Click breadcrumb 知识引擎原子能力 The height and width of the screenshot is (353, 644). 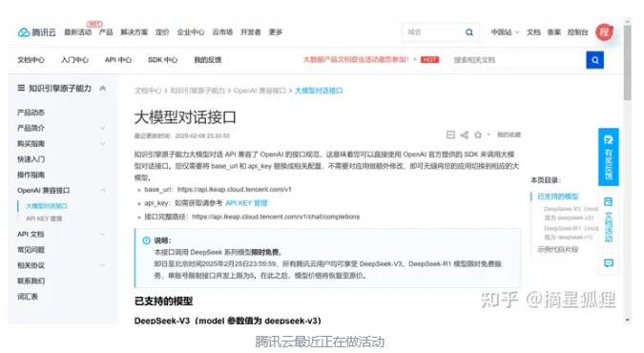pyautogui.click(x=197, y=91)
